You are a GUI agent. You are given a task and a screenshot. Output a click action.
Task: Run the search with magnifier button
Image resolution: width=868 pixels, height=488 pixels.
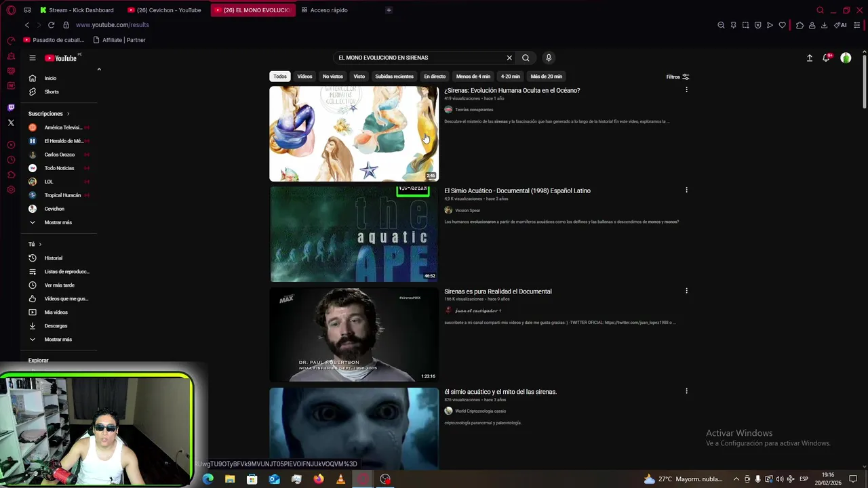(x=526, y=58)
